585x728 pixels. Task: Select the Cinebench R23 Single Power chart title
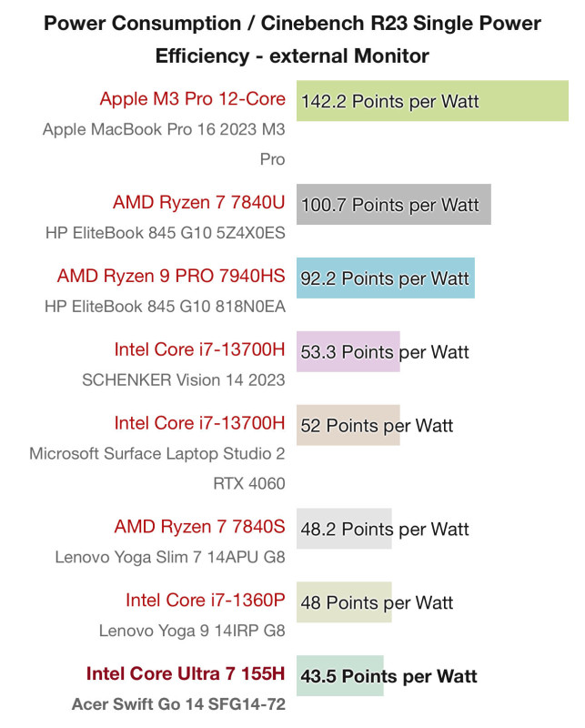(x=293, y=39)
